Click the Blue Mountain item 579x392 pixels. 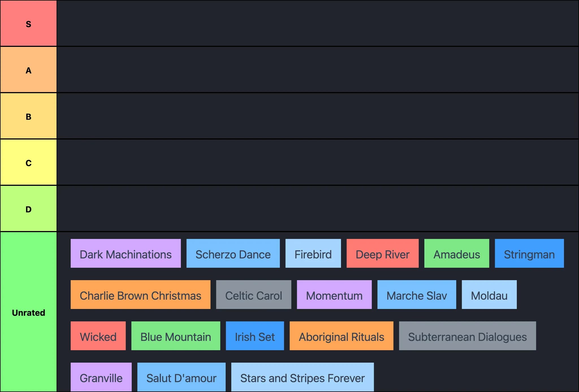coord(176,336)
